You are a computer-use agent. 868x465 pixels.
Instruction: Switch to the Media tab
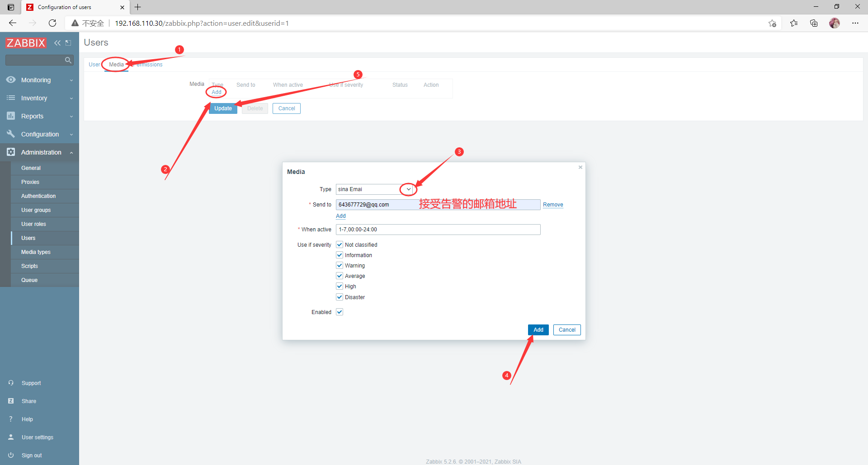(116, 65)
